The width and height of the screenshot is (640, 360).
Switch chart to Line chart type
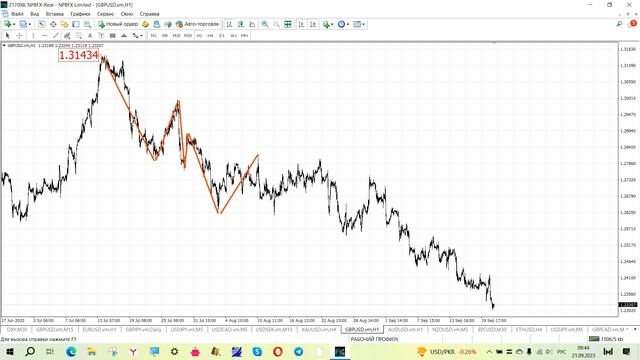tap(252, 24)
